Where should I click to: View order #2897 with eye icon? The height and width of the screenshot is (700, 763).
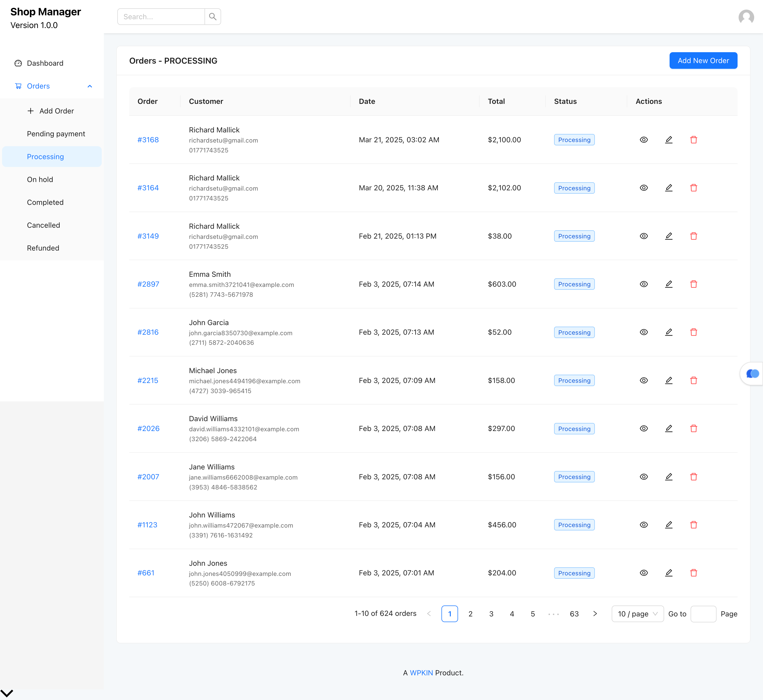pos(644,284)
